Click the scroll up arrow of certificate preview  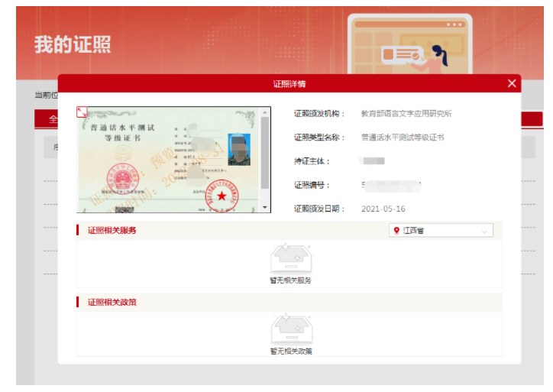click(x=265, y=112)
